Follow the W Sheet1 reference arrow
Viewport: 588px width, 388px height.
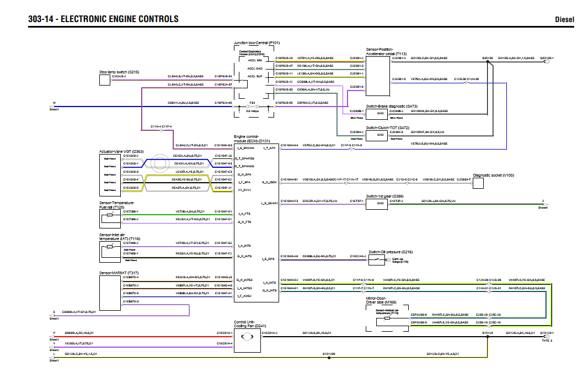(54, 106)
